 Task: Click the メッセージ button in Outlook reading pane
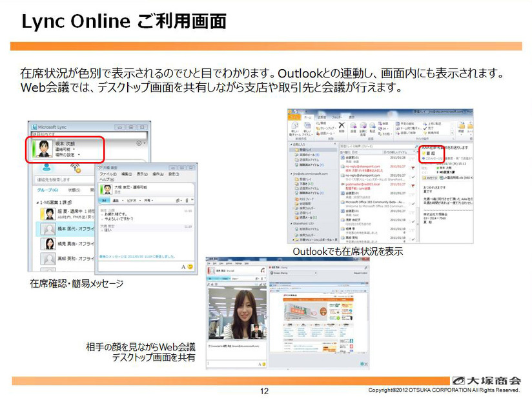click(429, 177)
